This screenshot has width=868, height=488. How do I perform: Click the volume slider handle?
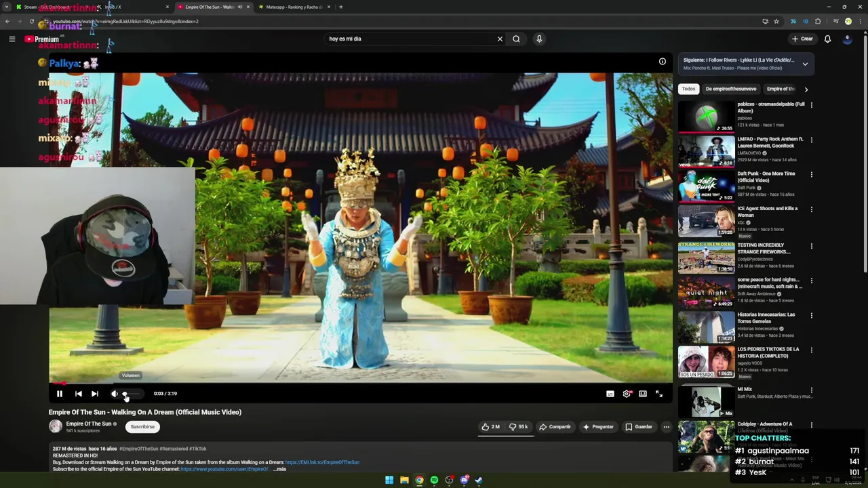[x=125, y=394]
